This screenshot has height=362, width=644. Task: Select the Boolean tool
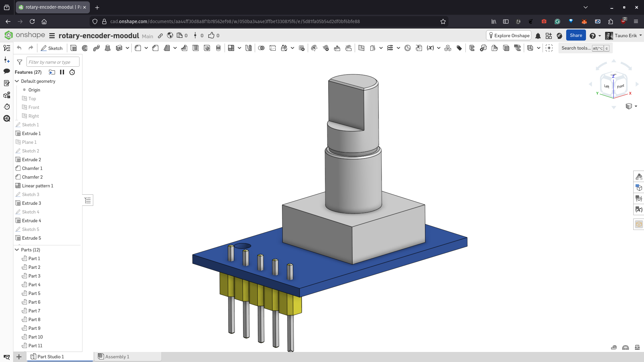[261, 48]
